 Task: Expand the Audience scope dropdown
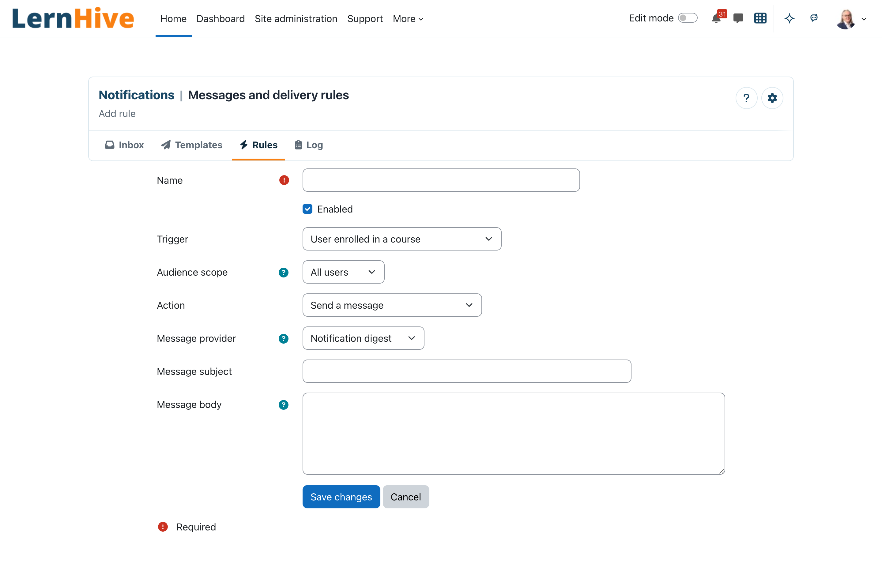343,272
